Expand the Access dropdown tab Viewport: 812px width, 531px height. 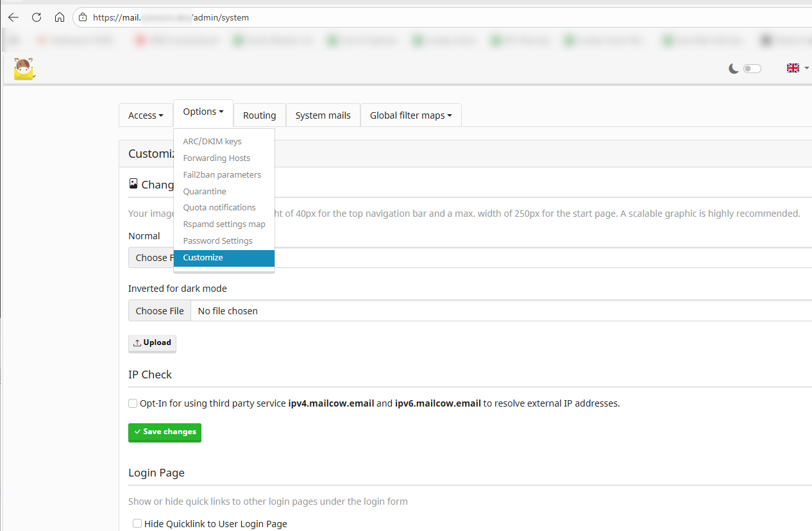point(146,115)
